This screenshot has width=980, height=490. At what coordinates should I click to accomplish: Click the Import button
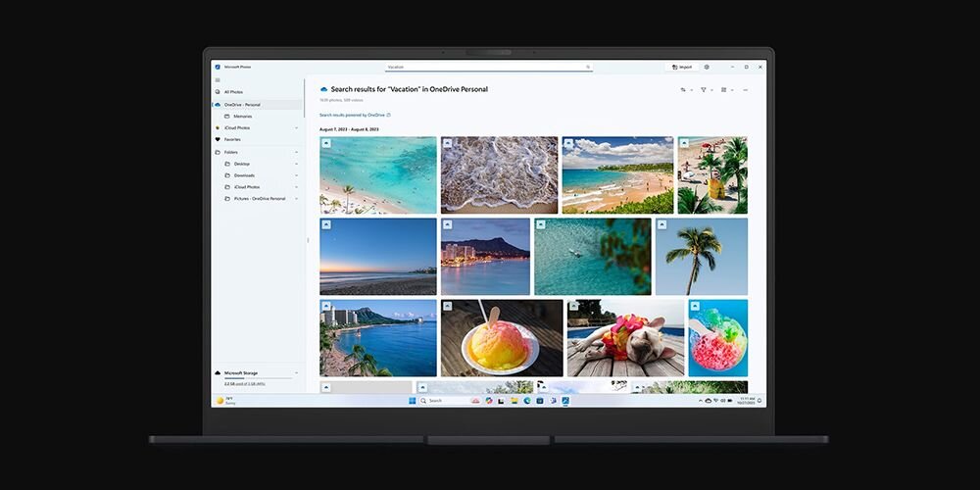tap(682, 67)
